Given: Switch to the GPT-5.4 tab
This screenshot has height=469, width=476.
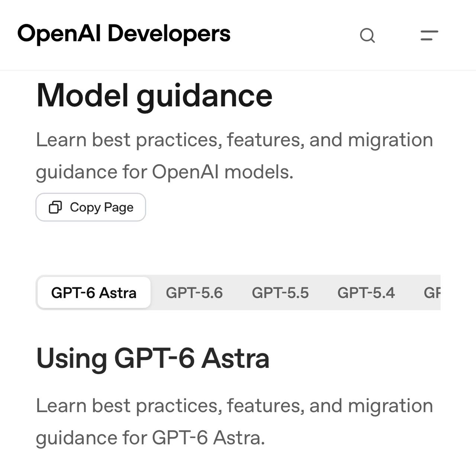Looking at the screenshot, I should click(x=366, y=293).
